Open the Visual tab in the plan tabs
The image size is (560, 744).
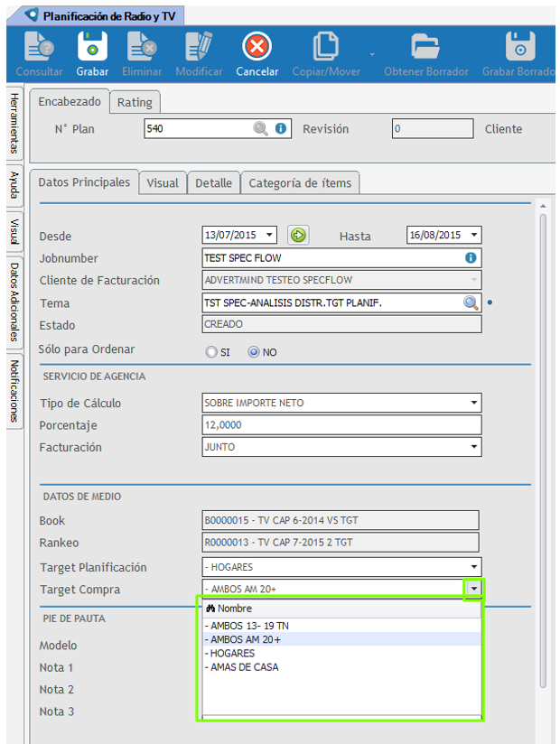163,183
